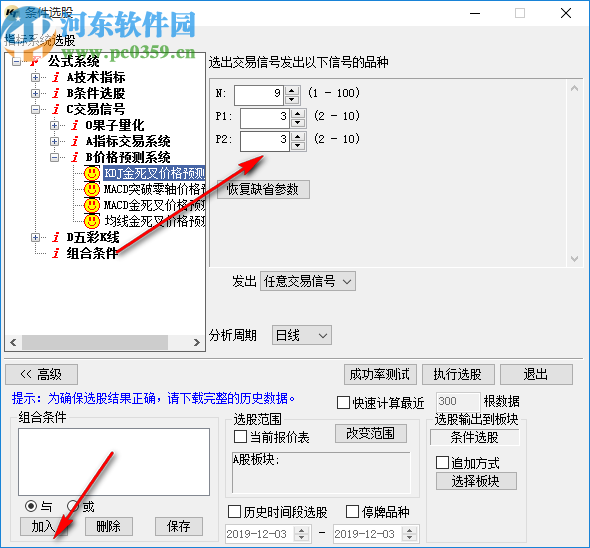Click the red i icon beside D五彩K线

[x=56, y=237]
